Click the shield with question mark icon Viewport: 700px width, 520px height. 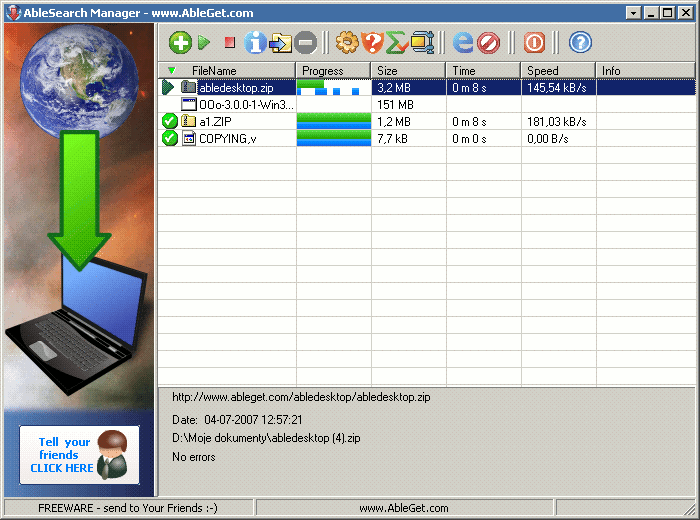[372, 43]
